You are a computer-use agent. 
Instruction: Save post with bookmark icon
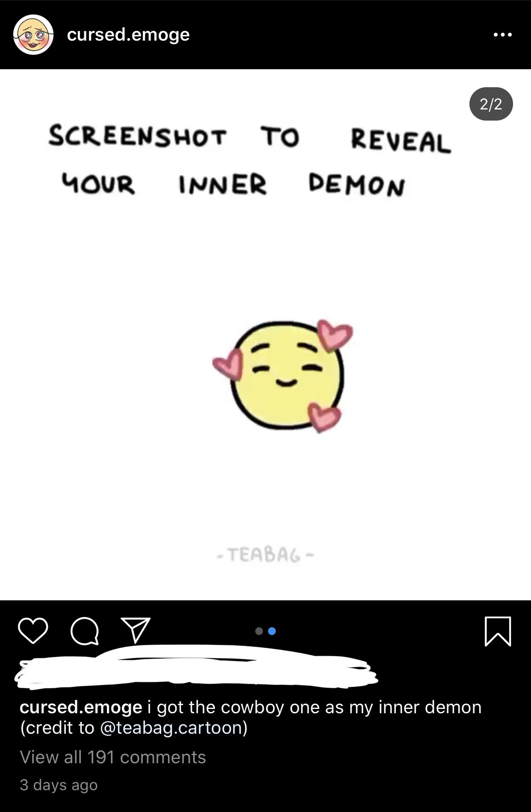click(498, 631)
